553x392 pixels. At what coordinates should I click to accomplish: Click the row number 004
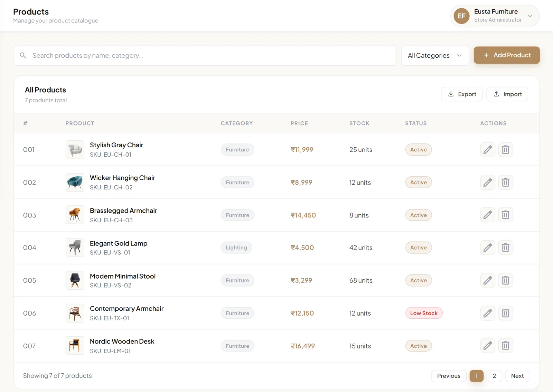click(29, 248)
